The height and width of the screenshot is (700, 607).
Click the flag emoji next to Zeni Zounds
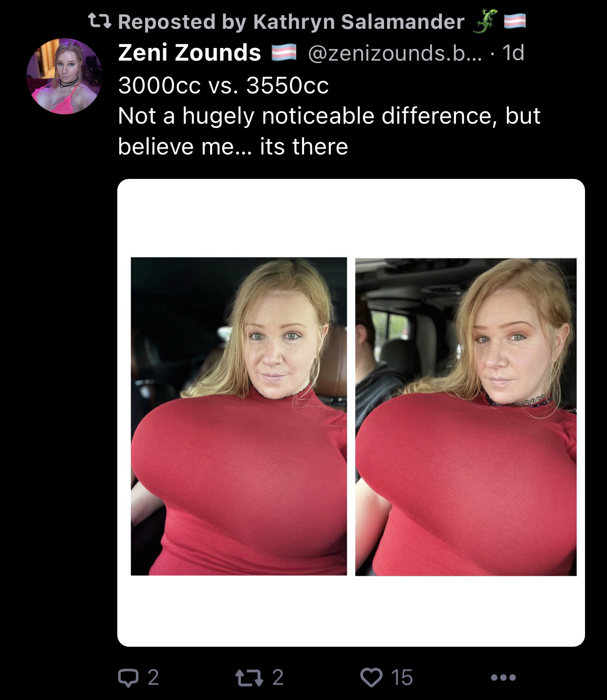(284, 52)
